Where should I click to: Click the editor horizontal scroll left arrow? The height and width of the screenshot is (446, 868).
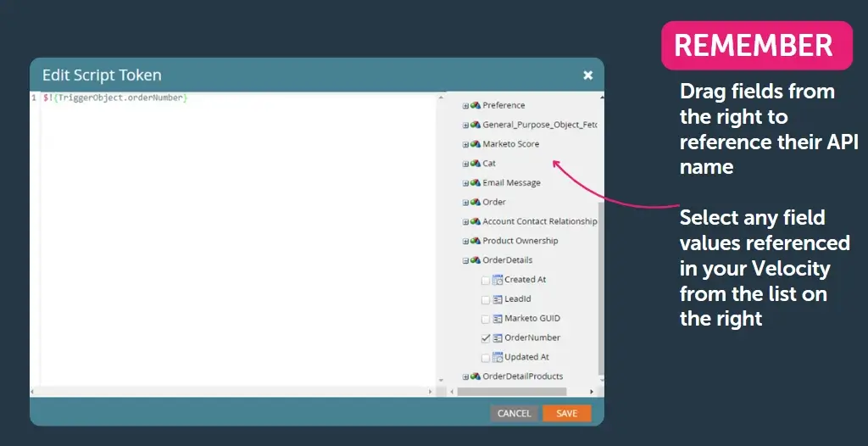coord(33,392)
